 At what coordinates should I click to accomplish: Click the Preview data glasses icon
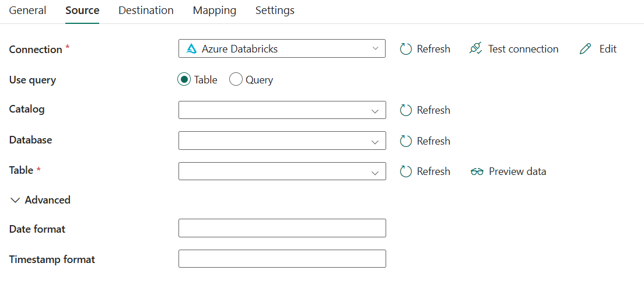pyautogui.click(x=477, y=171)
